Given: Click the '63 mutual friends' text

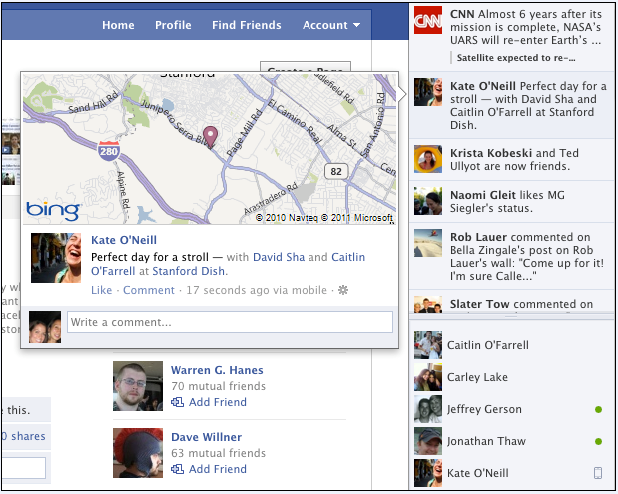Looking at the screenshot, I should coord(218,453).
